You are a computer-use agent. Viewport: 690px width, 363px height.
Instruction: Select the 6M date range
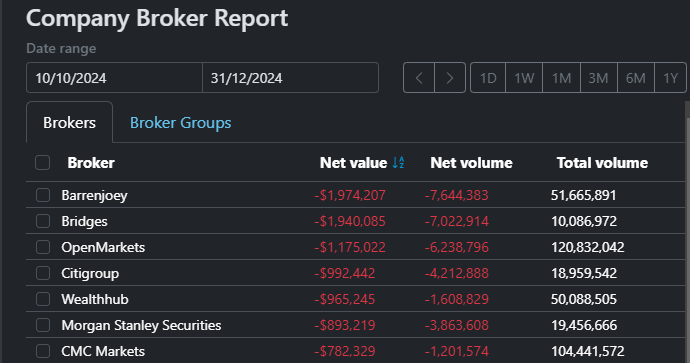click(x=635, y=78)
